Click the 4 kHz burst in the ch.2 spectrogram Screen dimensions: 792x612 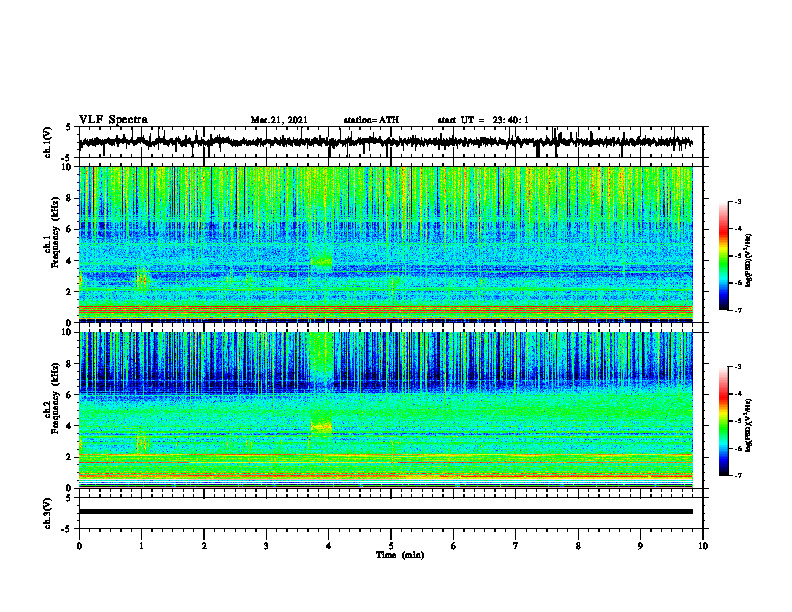(x=321, y=426)
